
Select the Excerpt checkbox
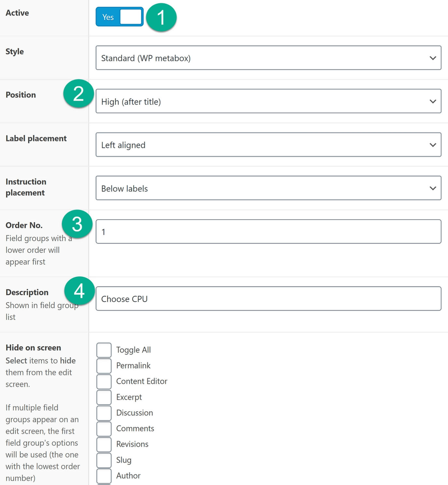pos(104,397)
